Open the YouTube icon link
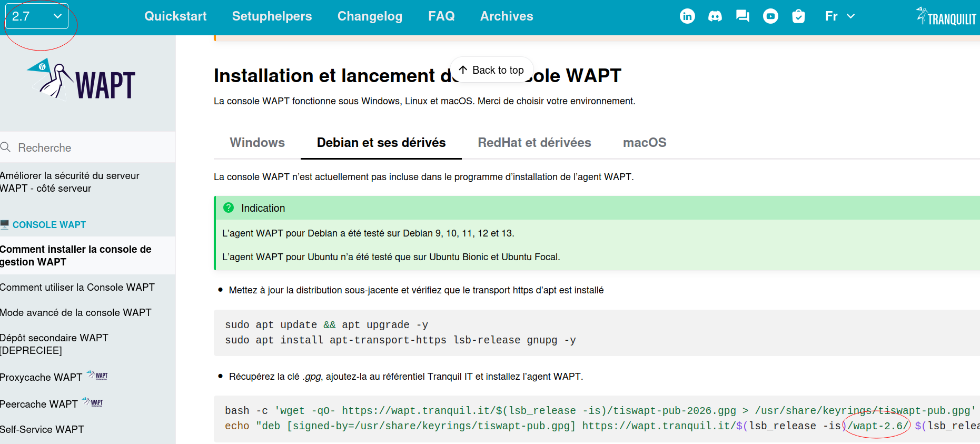980x444 pixels. click(x=770, y=16)
